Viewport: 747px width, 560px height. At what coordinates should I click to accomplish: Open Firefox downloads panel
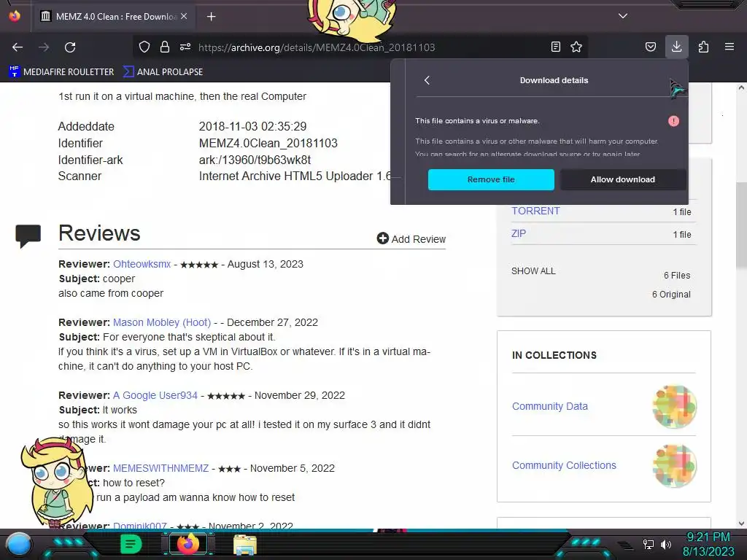676,47
